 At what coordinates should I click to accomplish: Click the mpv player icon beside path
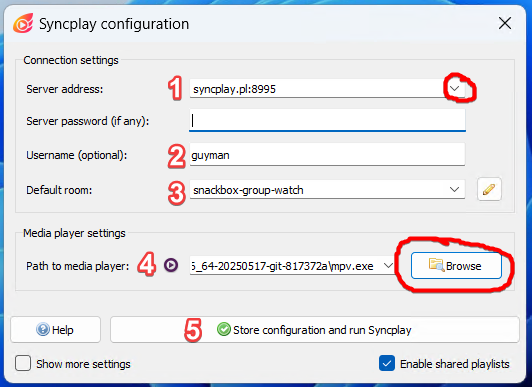coord(171,265)
